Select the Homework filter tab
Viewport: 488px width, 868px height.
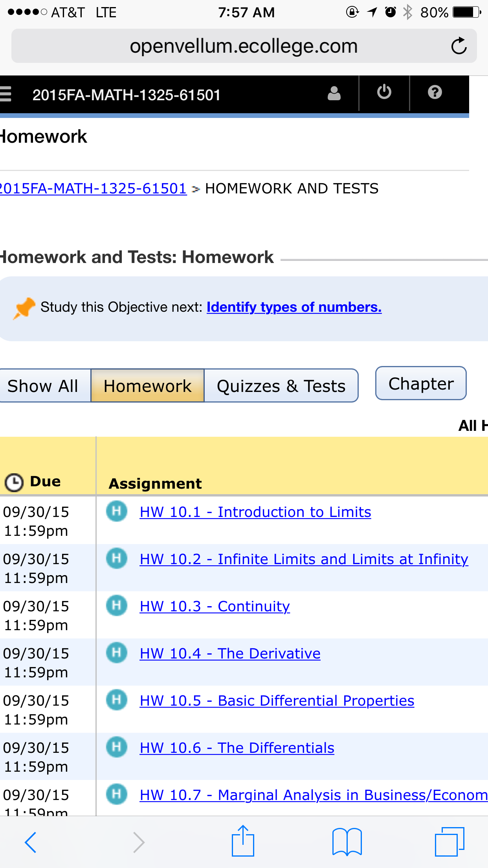147,386
